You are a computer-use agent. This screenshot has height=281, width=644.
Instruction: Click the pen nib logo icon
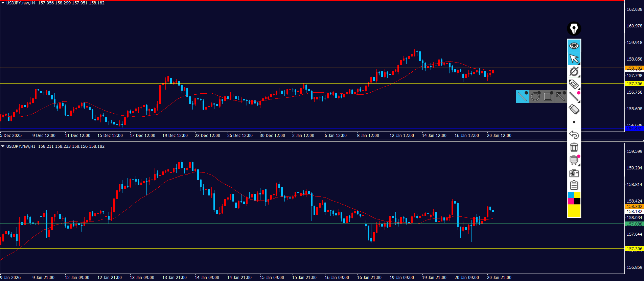(x=574, y=29)
